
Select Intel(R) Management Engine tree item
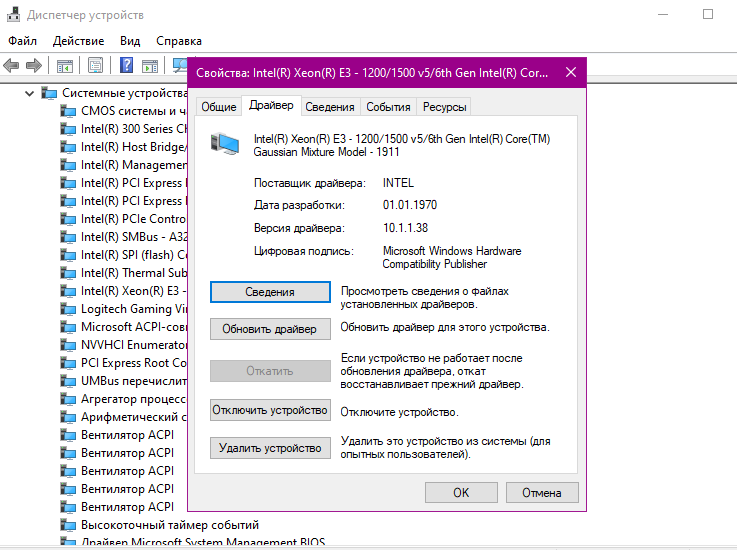pyautogui.click(x=133, y=165)
